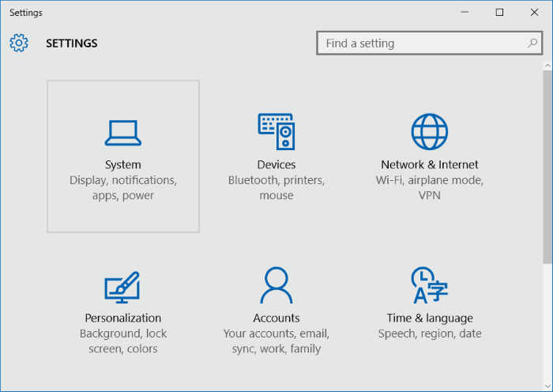Open the Network & Internet globe icon
The image size is (553, 392).
pyautogui.click(x=430, y=132)
